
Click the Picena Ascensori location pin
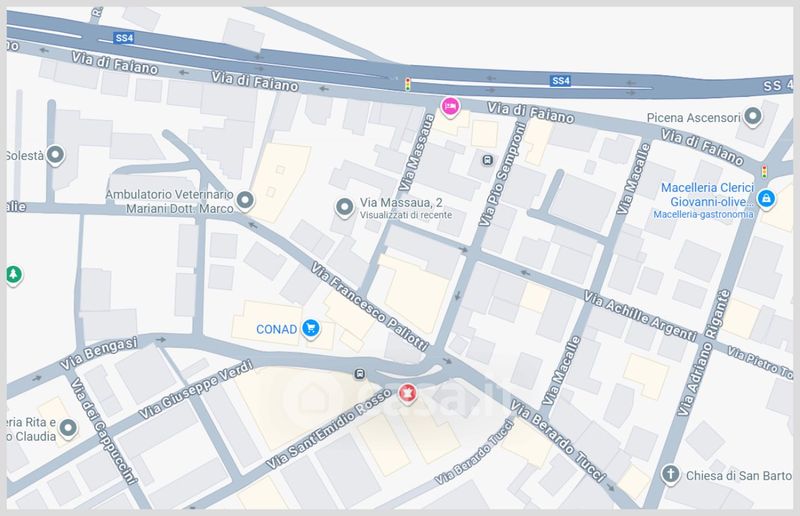coord(754,118)
